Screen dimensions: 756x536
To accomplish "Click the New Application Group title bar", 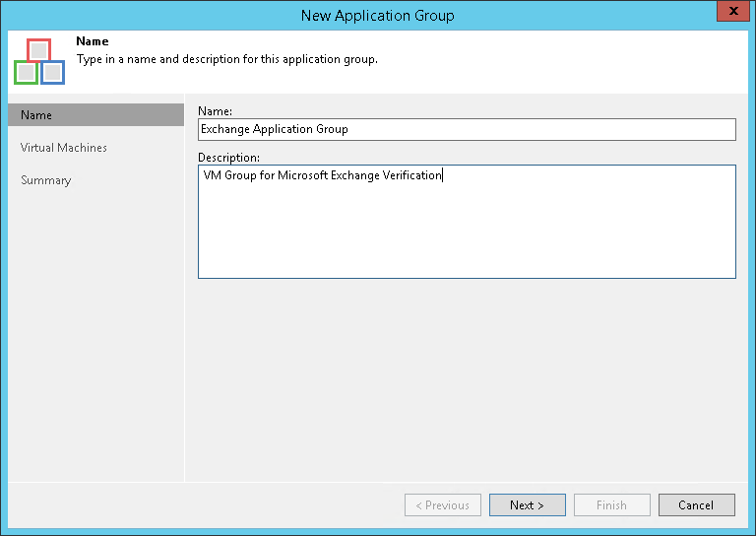I will tap(378, 15).
